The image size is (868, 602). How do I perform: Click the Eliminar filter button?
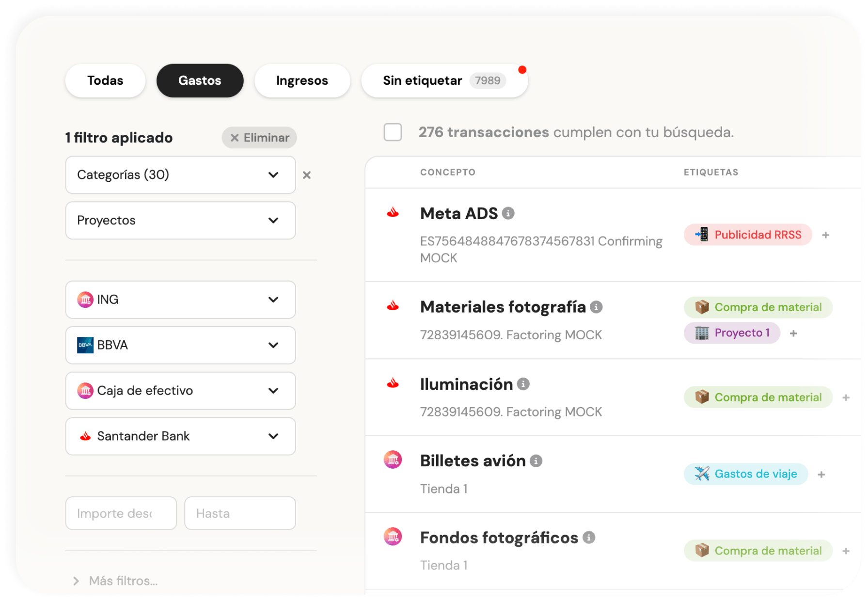(x=259, y=138)
